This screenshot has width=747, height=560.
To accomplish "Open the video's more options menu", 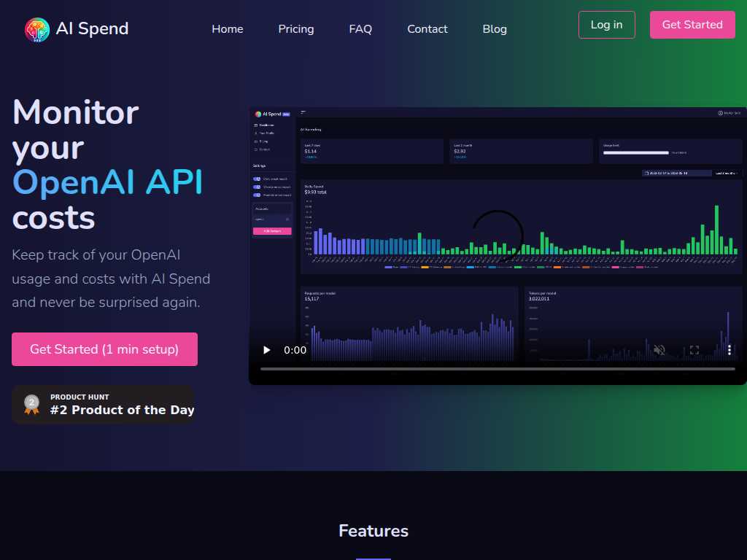I will [729, 350].
